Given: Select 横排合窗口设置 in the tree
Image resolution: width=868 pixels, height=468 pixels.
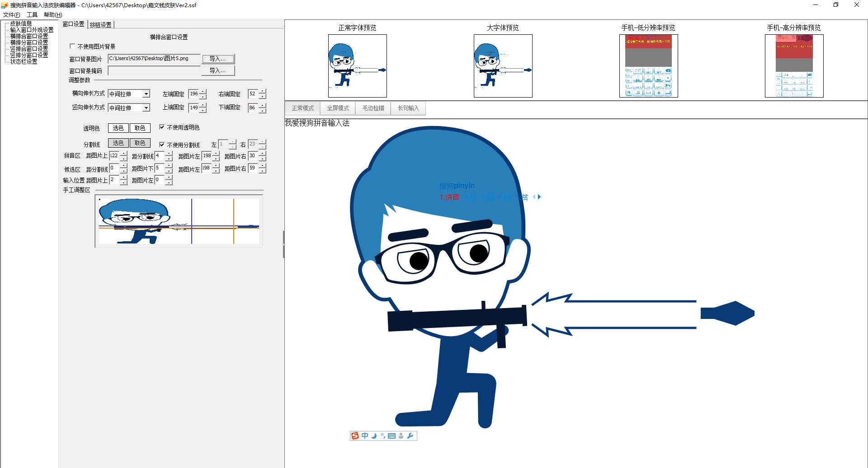Looking at the screenshot, I should pyautogui.click(x=29, y=36).
